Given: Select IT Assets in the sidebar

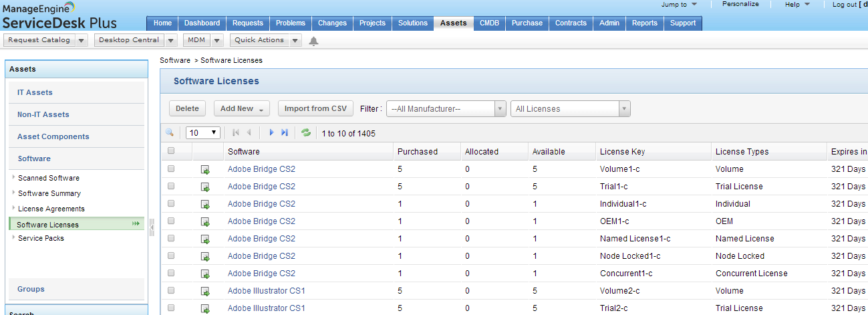Looking at the screenshot, I should click(77, 92).
